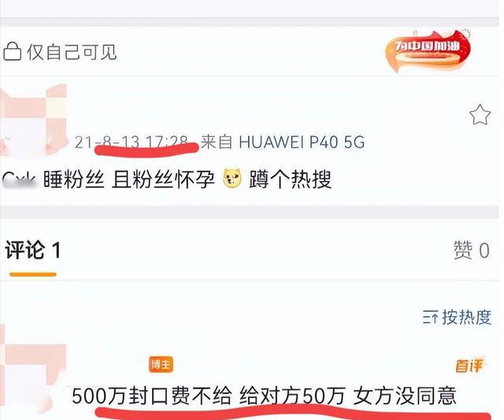Open the 为中国加油 red banner badge
504x420 pixels.
point(428,50)
